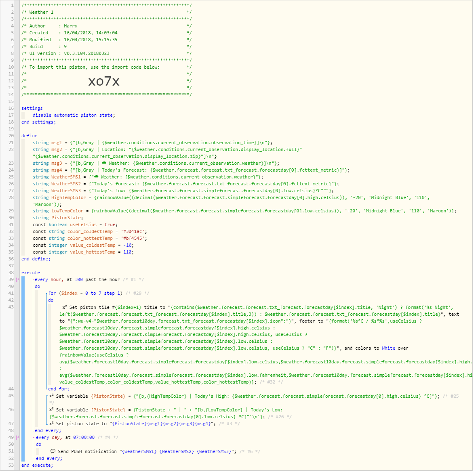Click 'disable automatic piston state;' line
The width and height of the screenshot is (476, 474).
(74, 116)
